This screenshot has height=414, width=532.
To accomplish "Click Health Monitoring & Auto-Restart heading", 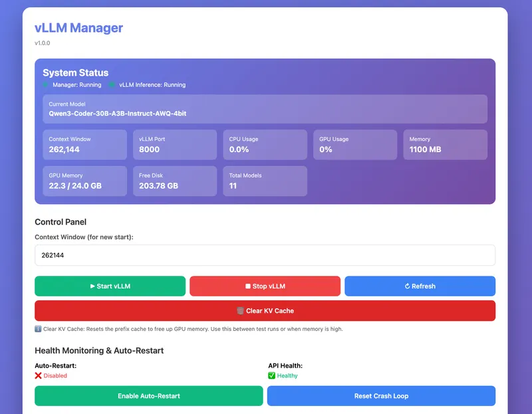I will (x=99, y=351).
